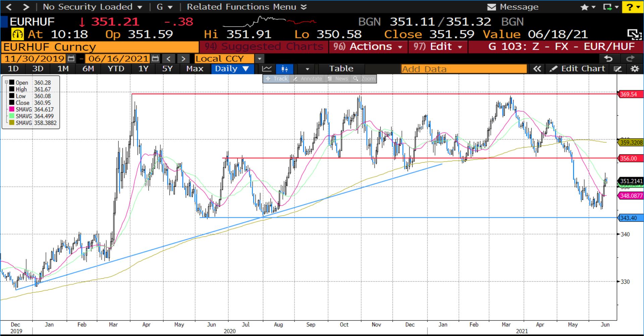
Task: Collapse the legend tree with the minus box
Action: click(x=6, y=82)
